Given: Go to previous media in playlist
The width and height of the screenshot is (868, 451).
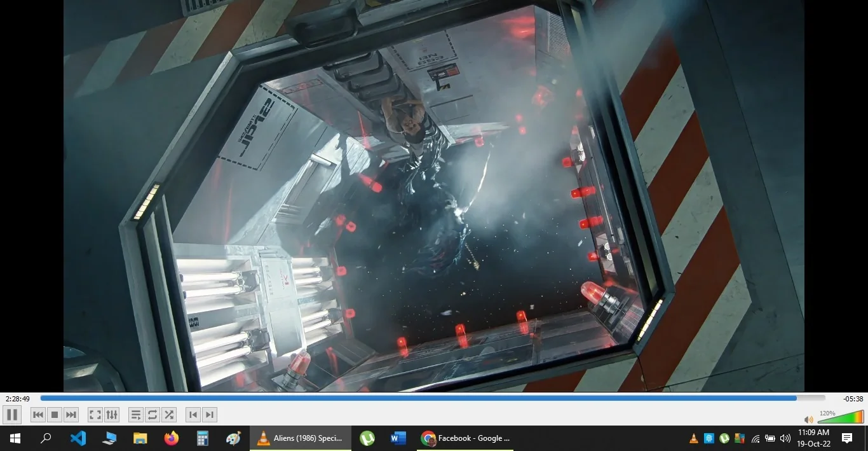Looking at the screenshot, I should [x=38, y=415].
